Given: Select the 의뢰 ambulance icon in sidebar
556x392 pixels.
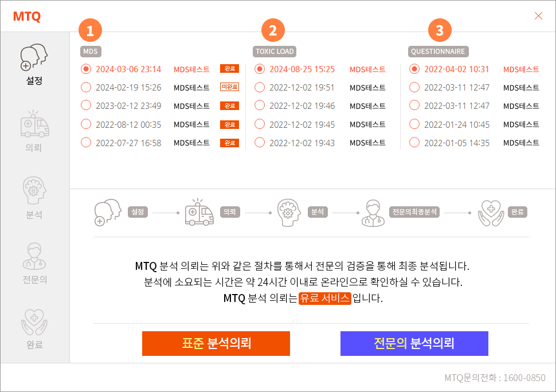Looking at the screenshot, I should point(34,124).
